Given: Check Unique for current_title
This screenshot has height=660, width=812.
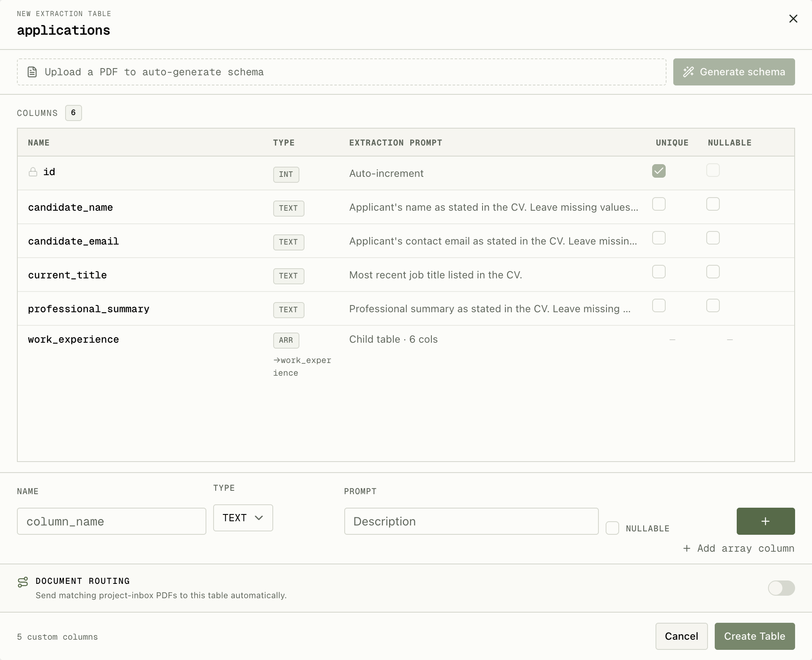Looking at the screenshot, I should [x=659, y=272].
